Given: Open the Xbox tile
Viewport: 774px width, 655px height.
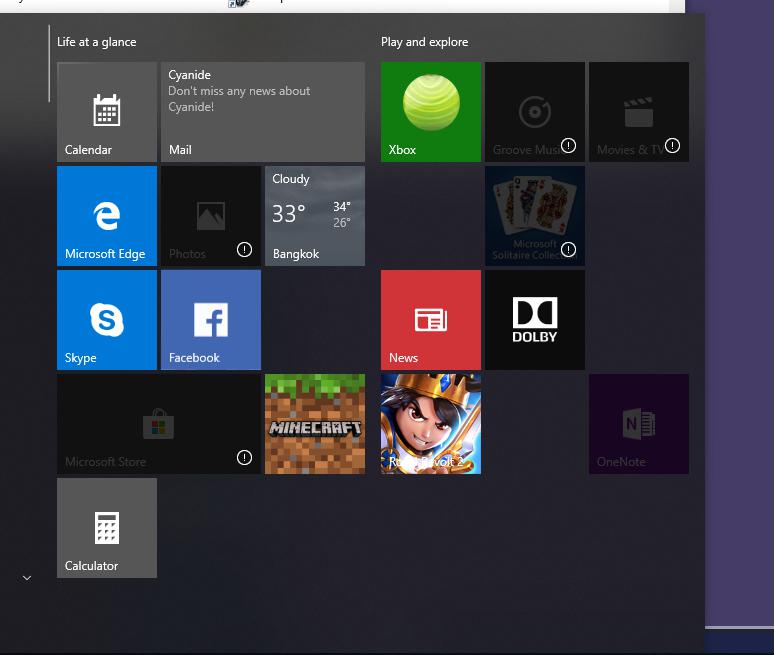Looking at the screenshot, I should click(x=430, y=112).
